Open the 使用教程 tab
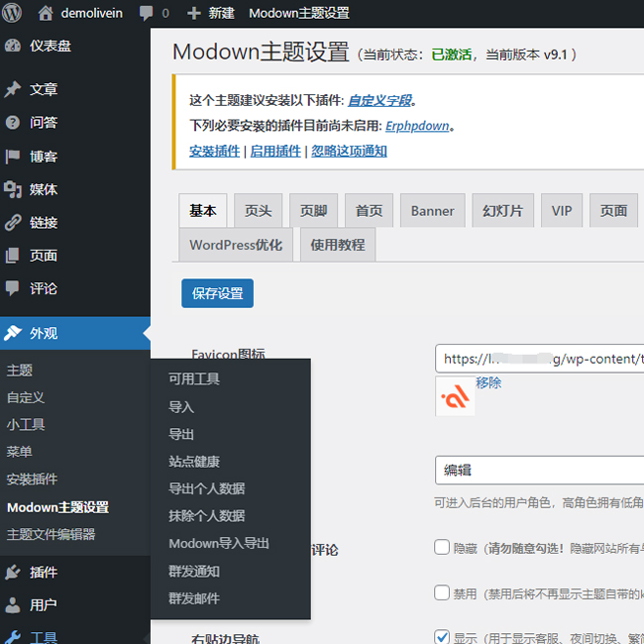 [338, 245]
